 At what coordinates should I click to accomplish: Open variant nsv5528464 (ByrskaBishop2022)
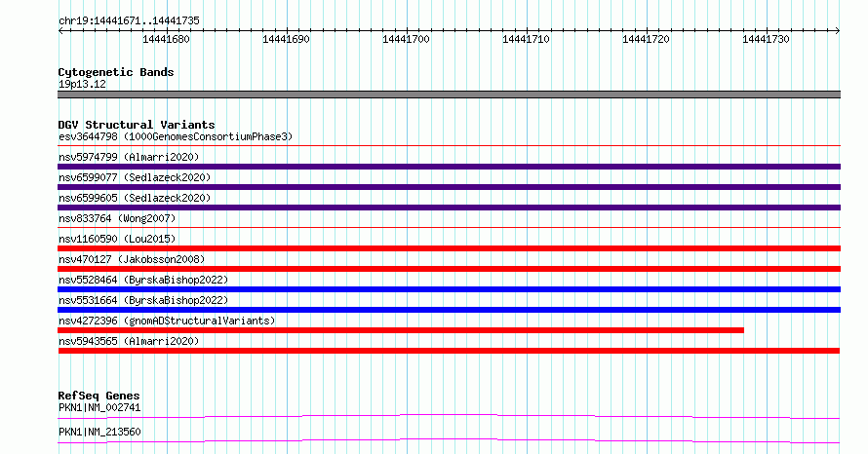143,280
